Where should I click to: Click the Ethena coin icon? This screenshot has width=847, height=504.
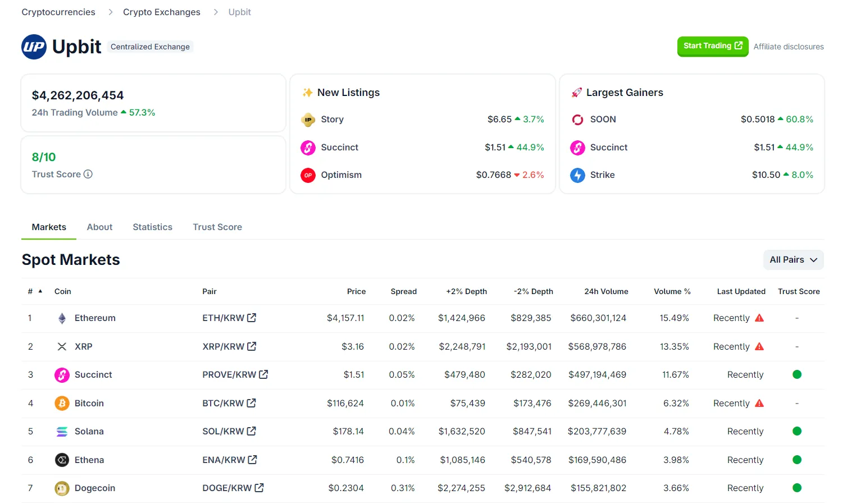(62, 460)
